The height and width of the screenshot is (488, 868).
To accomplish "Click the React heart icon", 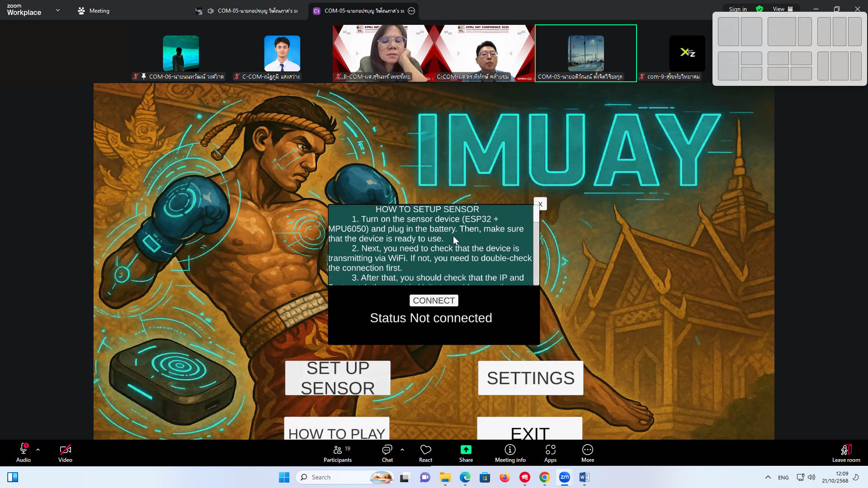I will 425,450.
